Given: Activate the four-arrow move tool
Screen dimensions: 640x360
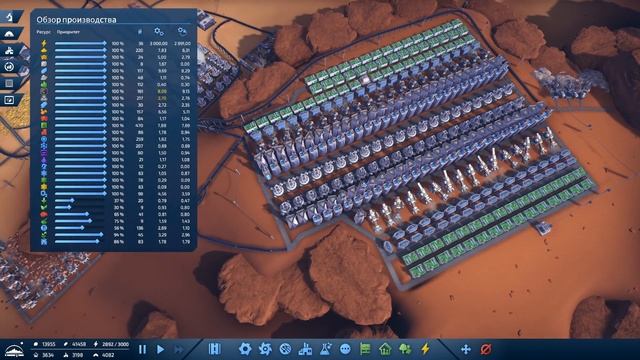Looking at the screenshot, I should [465, 349].
